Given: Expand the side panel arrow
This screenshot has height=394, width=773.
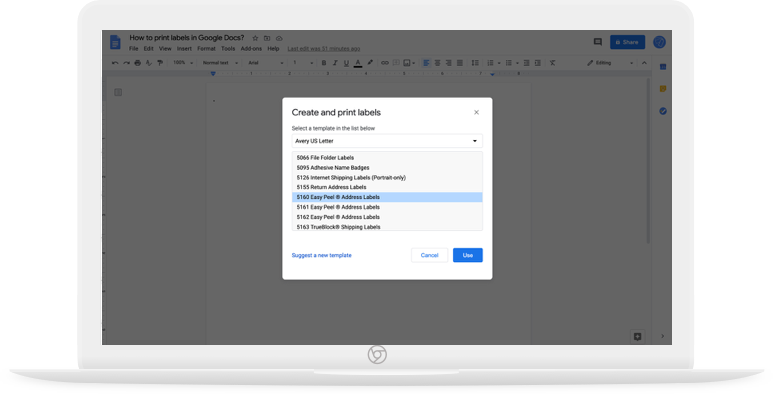Looking at the screenshot, I should click(x=663, y=336).
